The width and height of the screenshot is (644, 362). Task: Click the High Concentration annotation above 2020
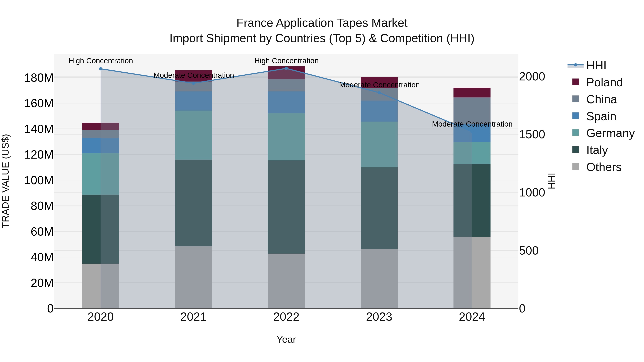[101, 61]
